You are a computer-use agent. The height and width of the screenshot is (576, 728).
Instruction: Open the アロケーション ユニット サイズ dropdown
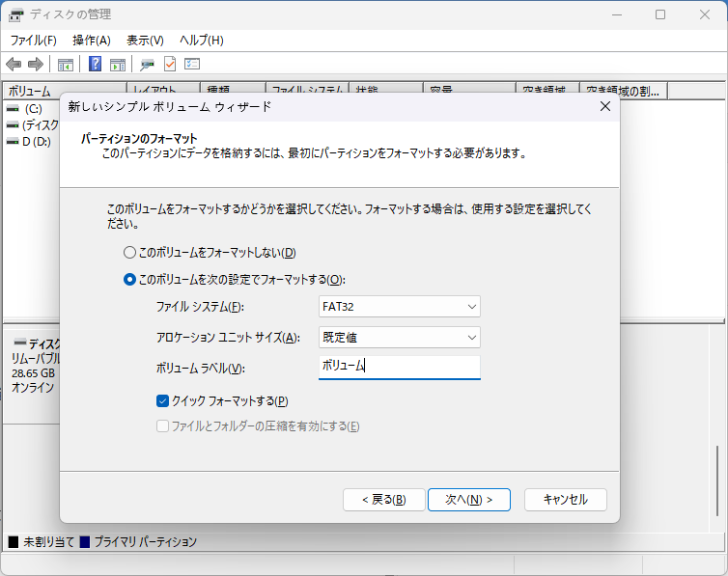tap(400, 338)
